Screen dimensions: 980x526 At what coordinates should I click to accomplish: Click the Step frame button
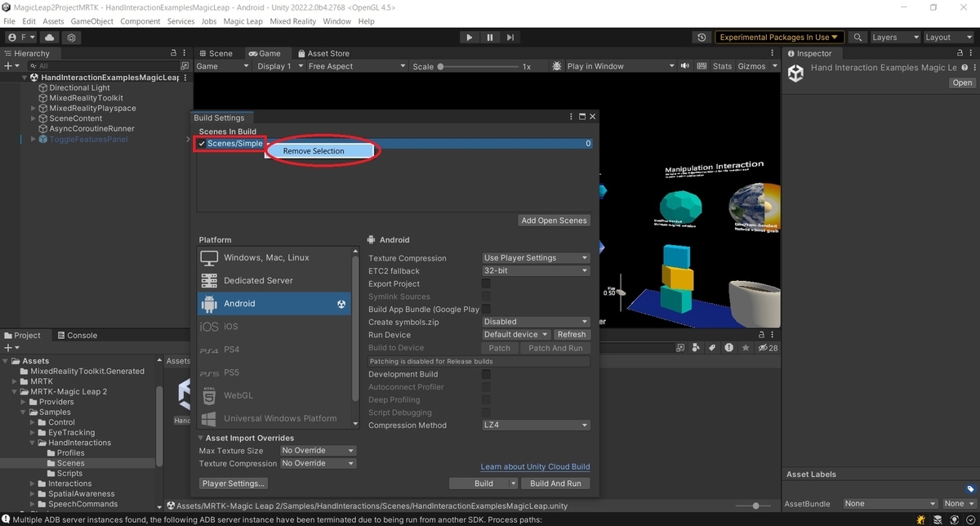coord(510,38)
